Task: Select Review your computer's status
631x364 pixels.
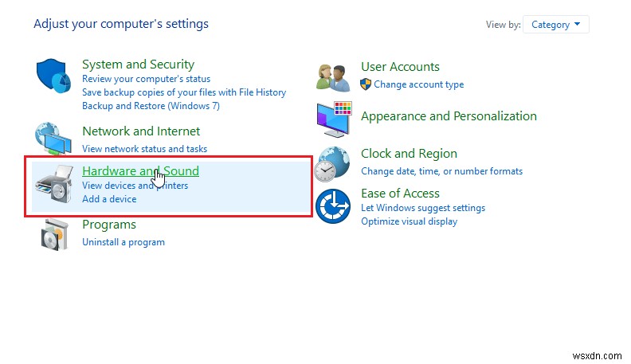Action: [146, 79]
